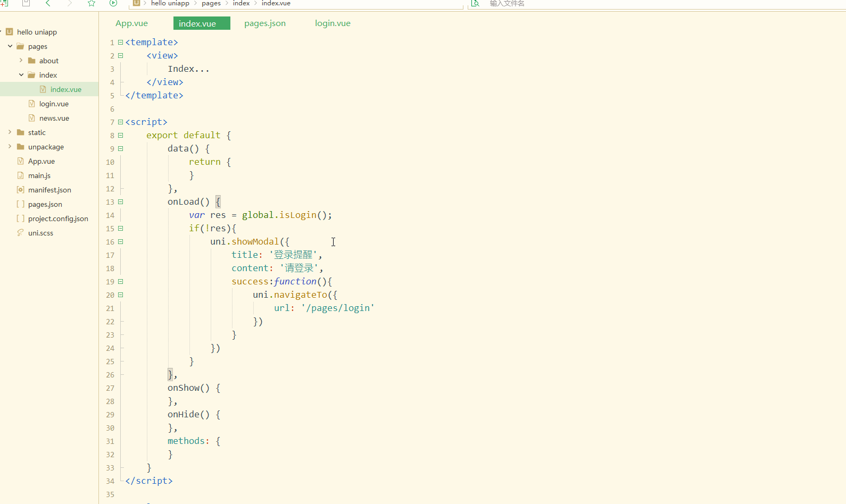Go back with the left arrow icon
Viewport: 846px width, 504px height.
(x=48, y=3)
